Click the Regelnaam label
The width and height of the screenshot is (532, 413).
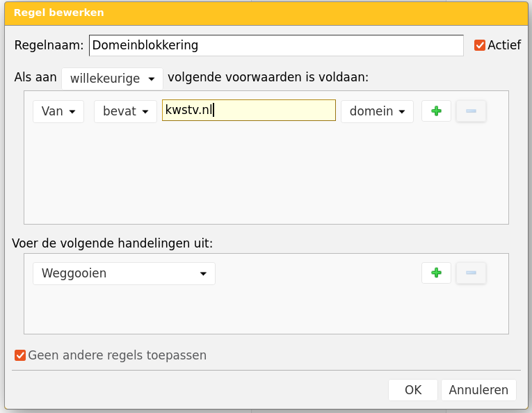point(49,45)
